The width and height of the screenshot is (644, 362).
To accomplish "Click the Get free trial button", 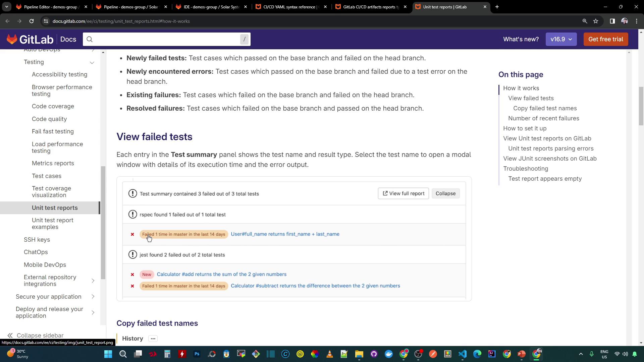I will click(605, 39).
